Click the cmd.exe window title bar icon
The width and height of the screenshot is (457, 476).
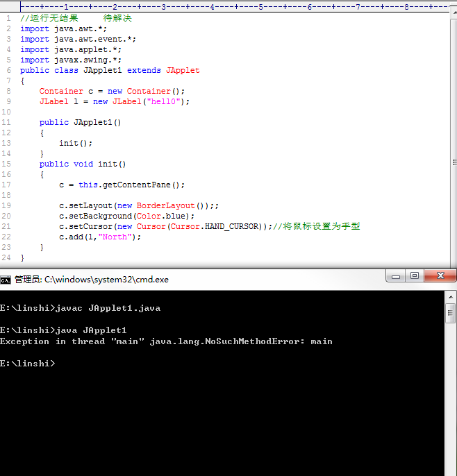click(x=6, y=280)
